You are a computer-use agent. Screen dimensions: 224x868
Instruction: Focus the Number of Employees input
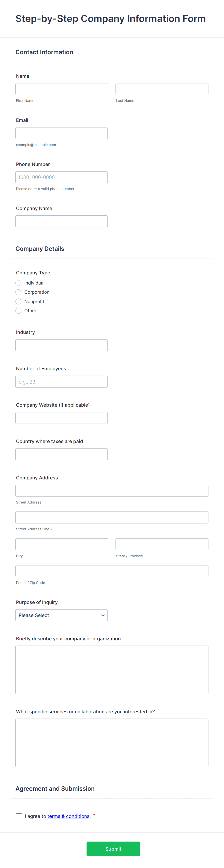(62, 381)
